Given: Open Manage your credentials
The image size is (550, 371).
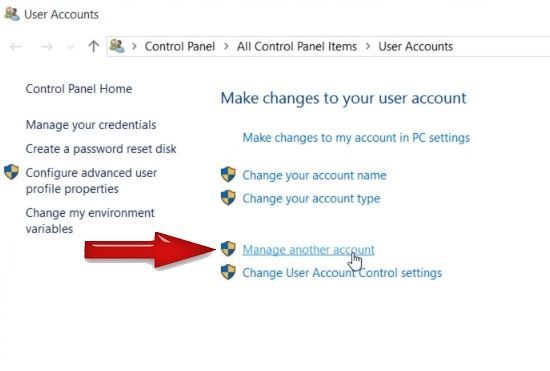Looking at the screenshot, I should (91, 125).
